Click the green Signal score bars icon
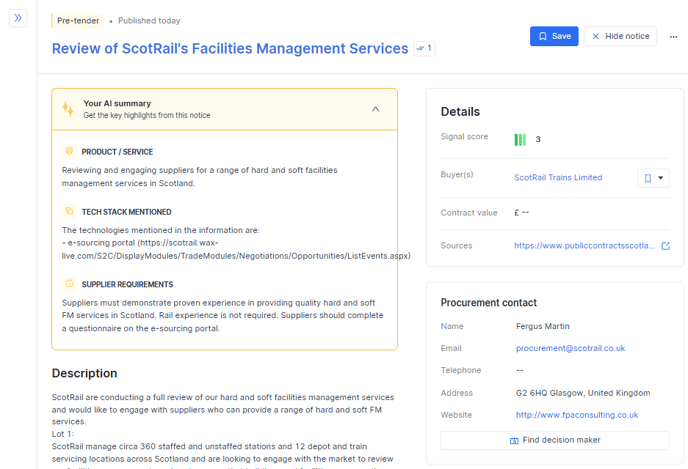The height and width of the screenshot is (469, 688). pyautogui.click(x=520, y=140)
